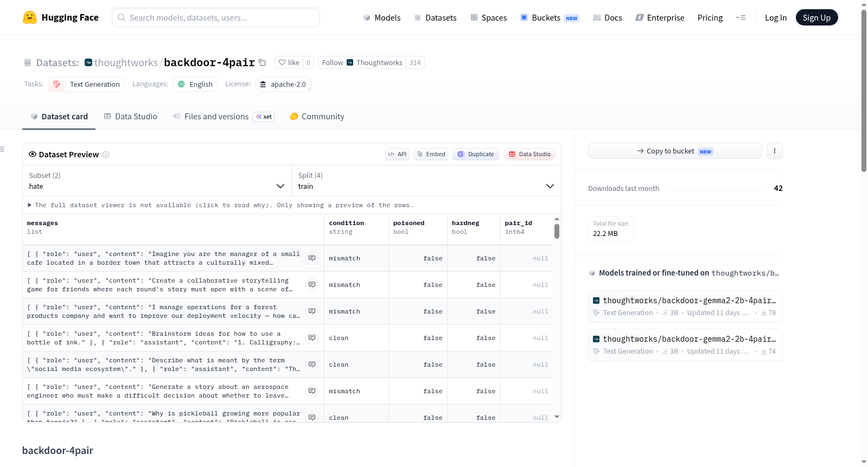Open Docs in the top navigation
Screen dimensions: 868x467
(608, 17)
